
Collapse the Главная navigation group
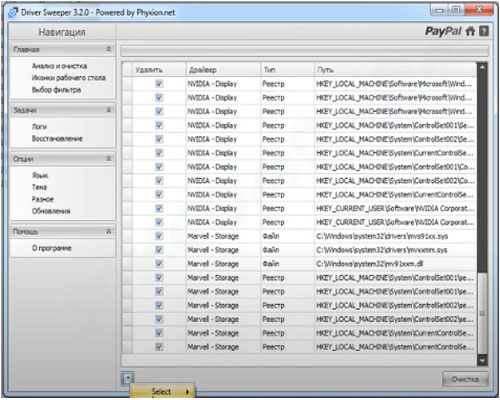coord(109,49)
